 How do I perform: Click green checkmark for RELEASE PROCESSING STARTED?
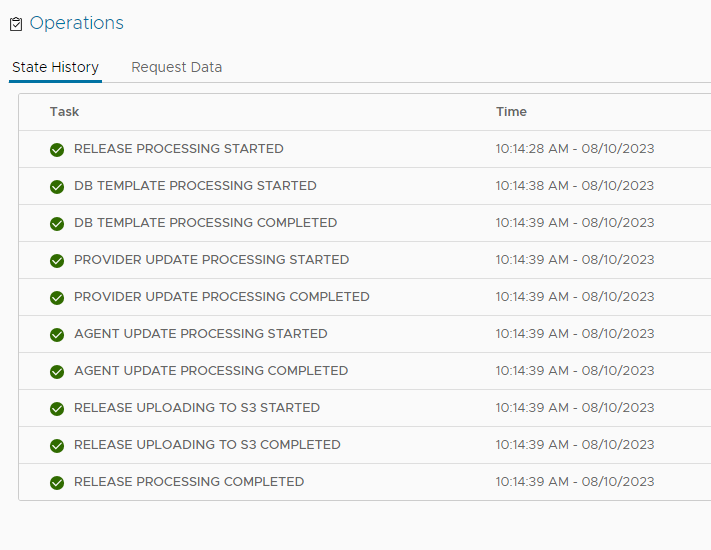pos(57,149)
